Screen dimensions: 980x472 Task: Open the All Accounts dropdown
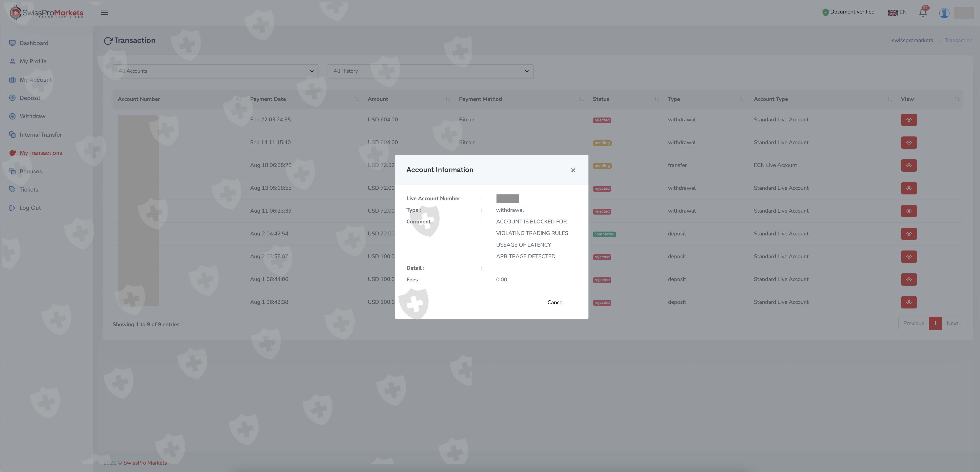[x=215, y=71]
